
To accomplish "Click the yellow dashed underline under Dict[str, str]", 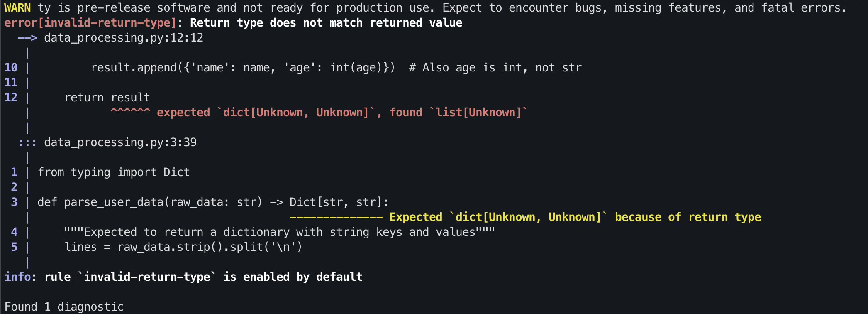I will pos(336,217).
